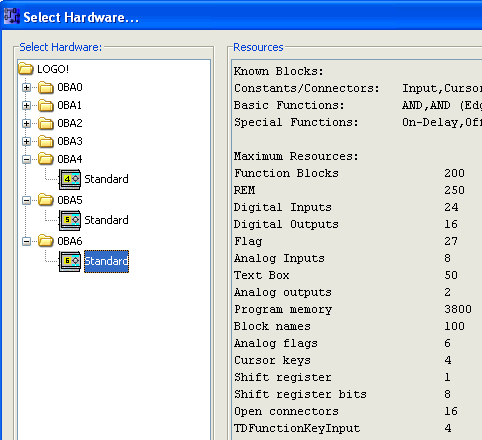Image resolution: width=482 pixels, height=440 pixels.
Task: Expand the 0BA0 tree node
Action: (26, 87)
